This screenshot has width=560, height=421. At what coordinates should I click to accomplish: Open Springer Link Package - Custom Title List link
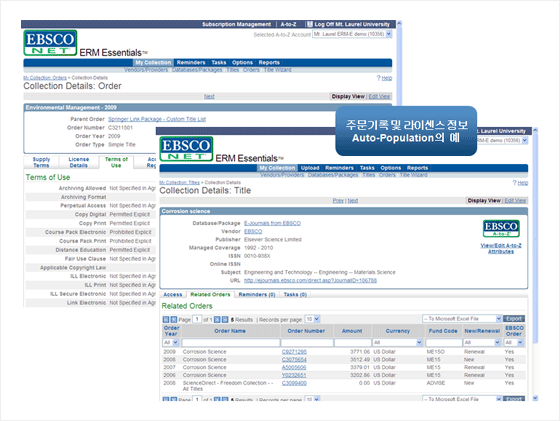157,119
